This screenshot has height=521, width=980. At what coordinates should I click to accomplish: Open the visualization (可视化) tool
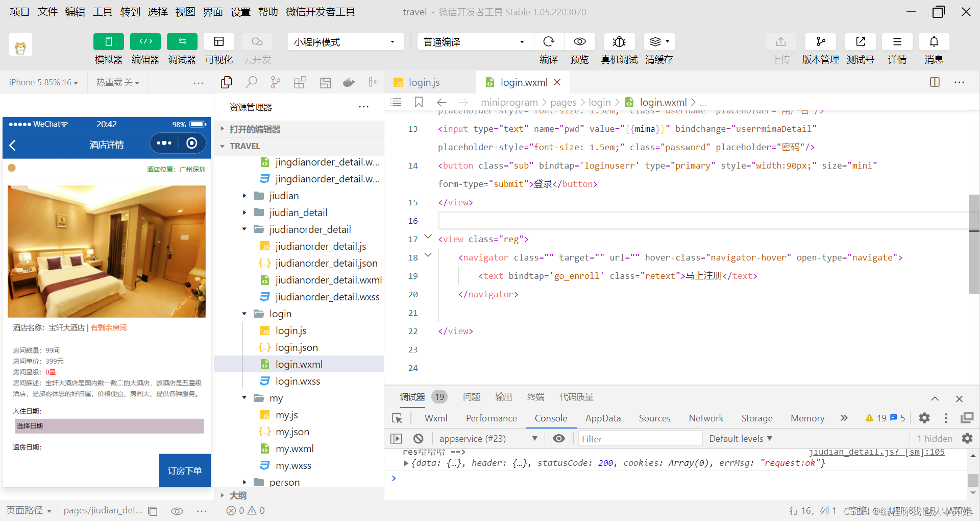[x=219, y=42]
